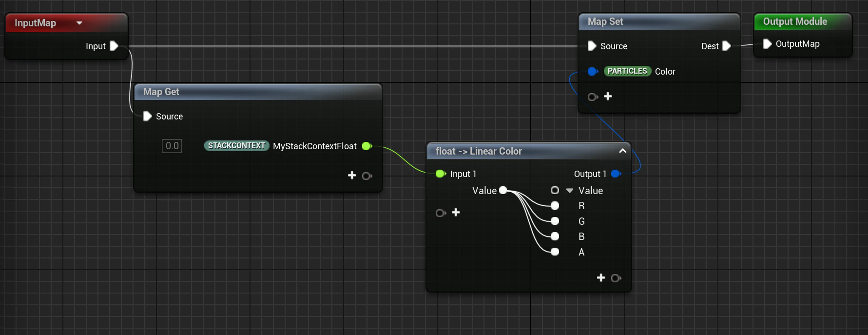Click the Value source pin on convert node
868x335 pixels.
coord(503,190)
